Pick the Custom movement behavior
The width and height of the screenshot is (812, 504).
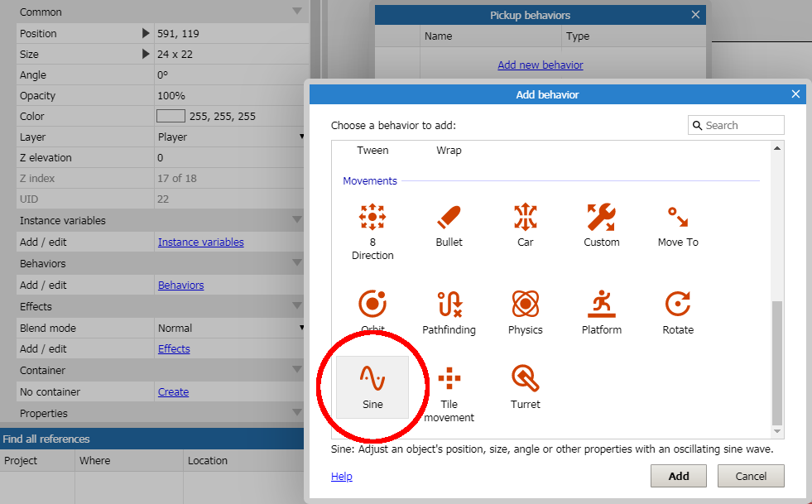click(601, 217)
